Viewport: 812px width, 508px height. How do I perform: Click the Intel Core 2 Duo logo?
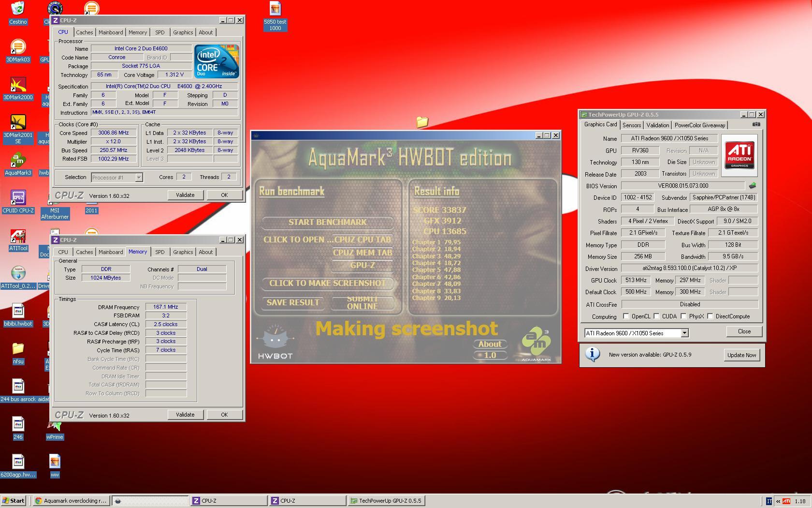(x=216, y=61)
